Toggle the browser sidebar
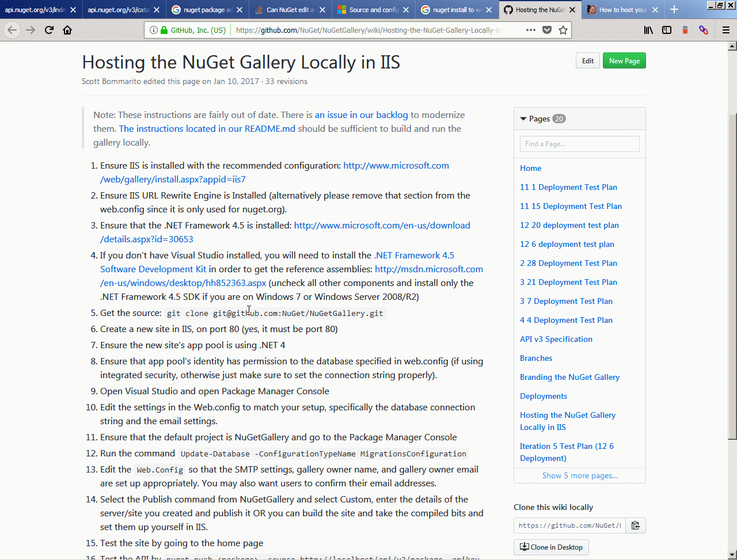737x560 pixels. [x=667, y=30]
